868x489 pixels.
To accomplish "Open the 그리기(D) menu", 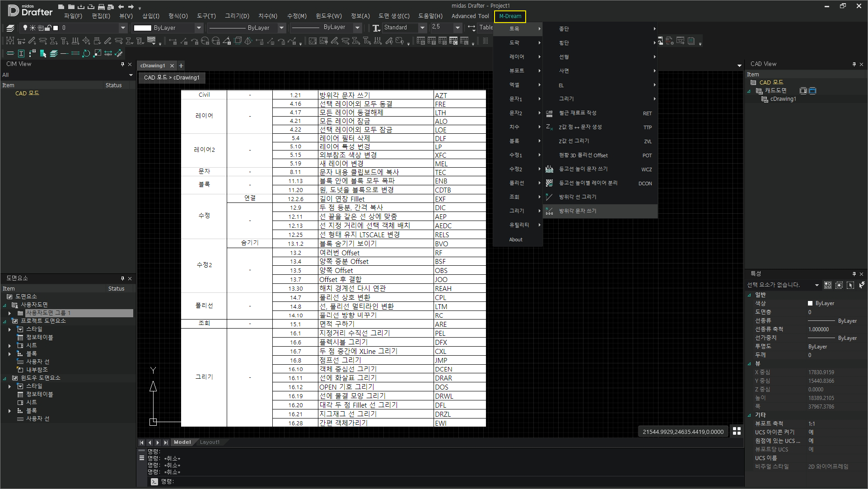I will click(237, 16).
